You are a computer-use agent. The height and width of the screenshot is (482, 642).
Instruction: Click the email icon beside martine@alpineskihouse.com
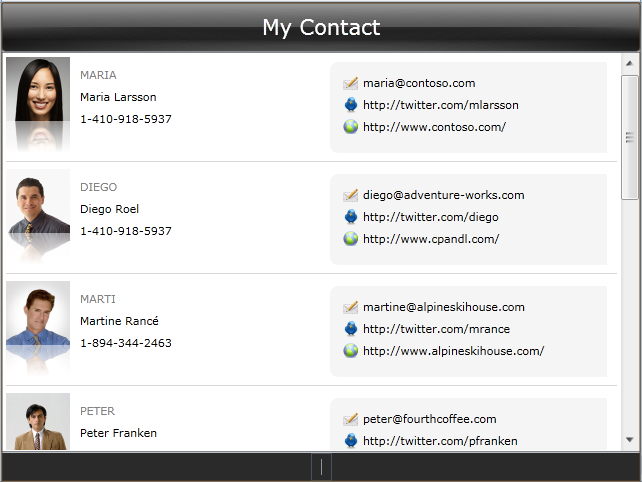pos(350,307)
